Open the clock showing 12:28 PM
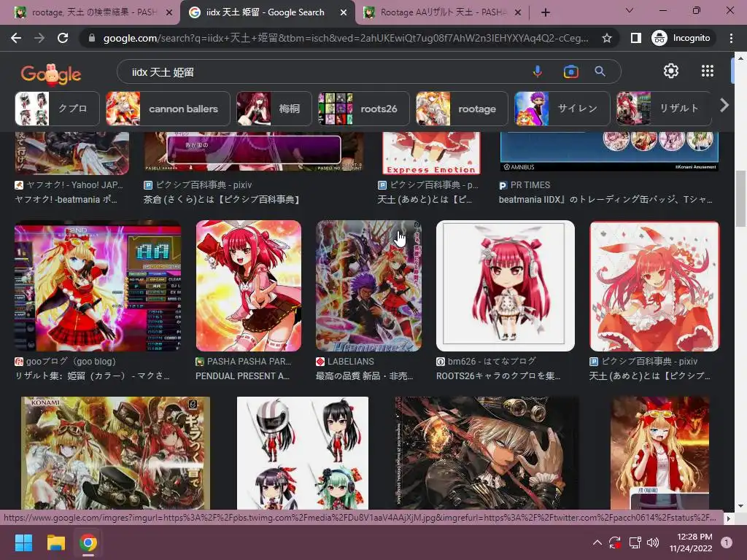Image resolution: width=747 pixels, height=560 pixels. [x=691, y=542]
